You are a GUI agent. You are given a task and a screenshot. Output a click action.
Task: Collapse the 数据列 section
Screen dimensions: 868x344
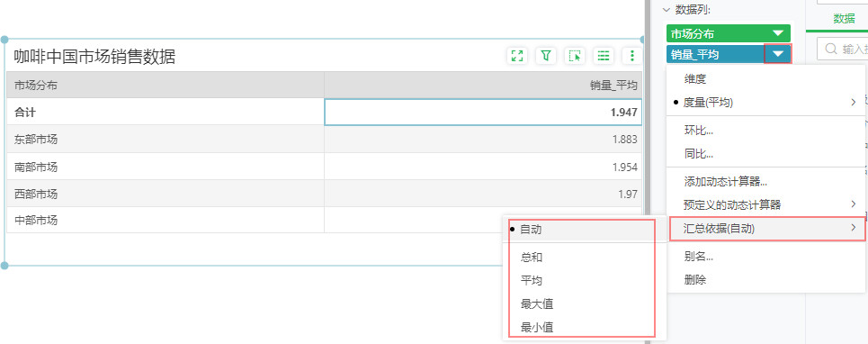(x=666, y=10)
